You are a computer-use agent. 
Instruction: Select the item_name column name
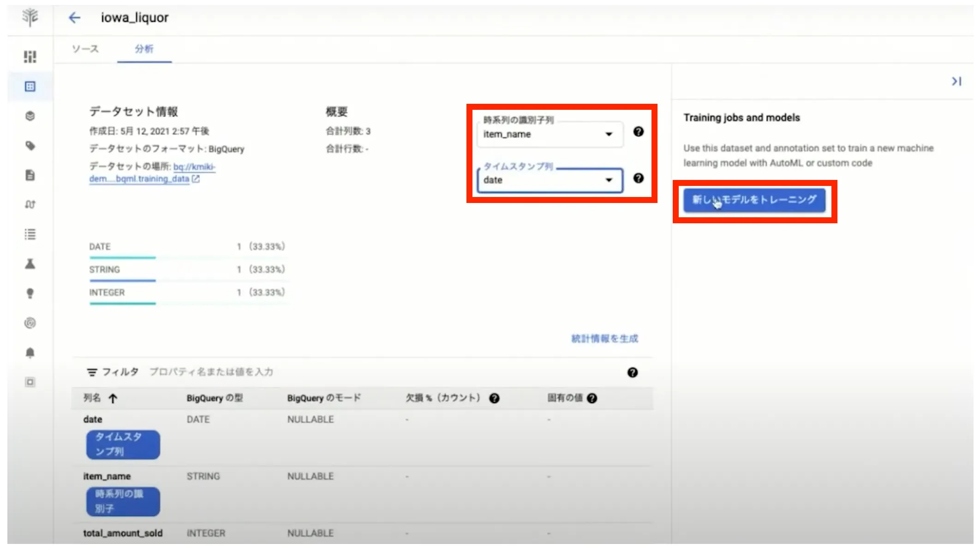[107, 476]
